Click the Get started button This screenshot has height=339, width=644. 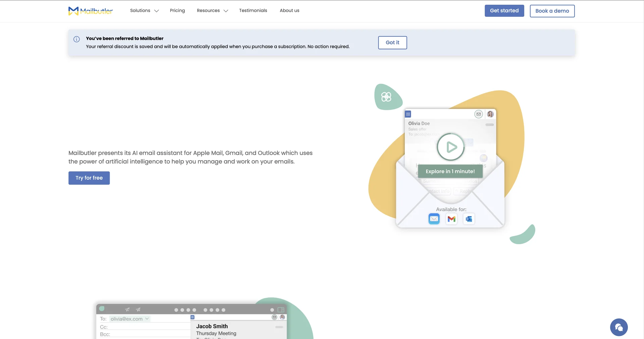(x=504, y=11)
